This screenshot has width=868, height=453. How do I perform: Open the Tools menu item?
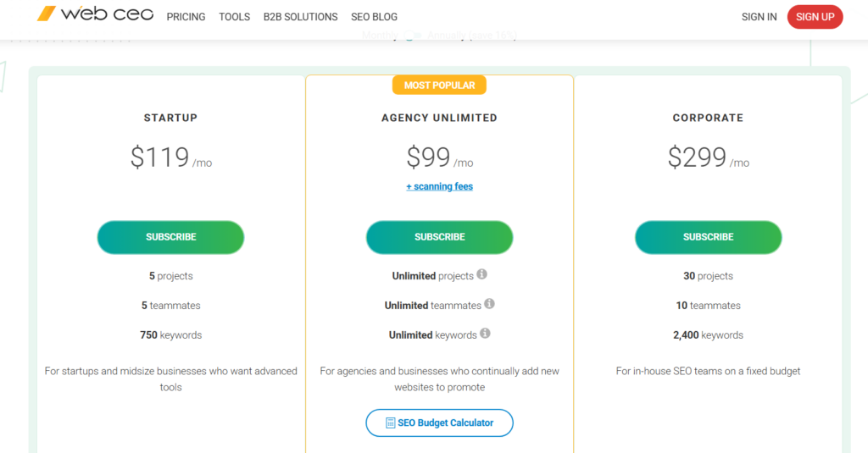pos(234,17)
